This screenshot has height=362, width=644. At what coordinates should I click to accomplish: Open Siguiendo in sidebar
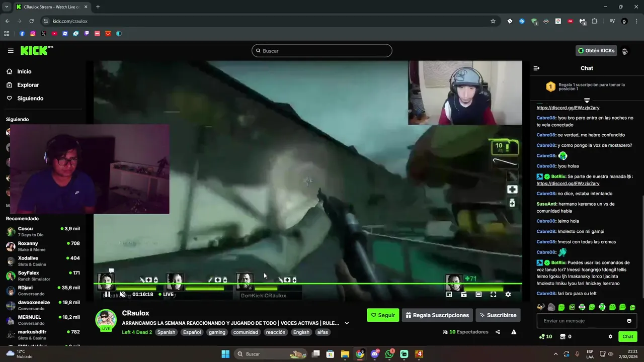[30, 98]
